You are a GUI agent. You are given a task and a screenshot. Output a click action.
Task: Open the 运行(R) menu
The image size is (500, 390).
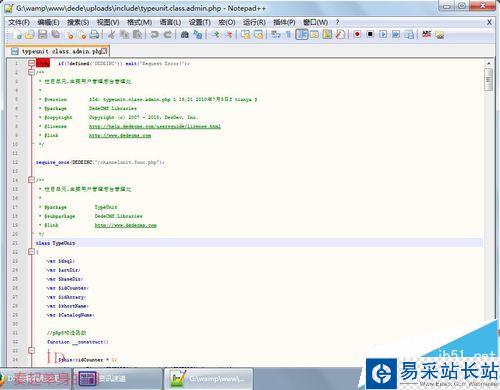pyautogui.click(x=254, y=22)
